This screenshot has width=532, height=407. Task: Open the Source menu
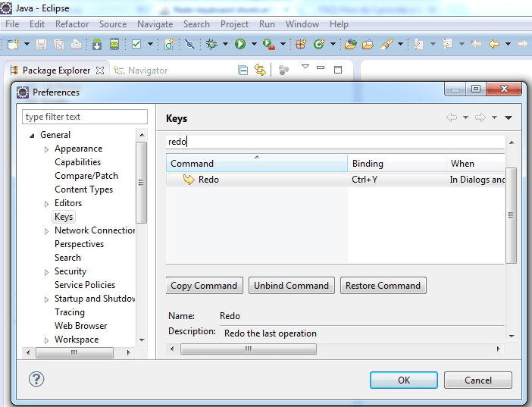coord(113,24)
